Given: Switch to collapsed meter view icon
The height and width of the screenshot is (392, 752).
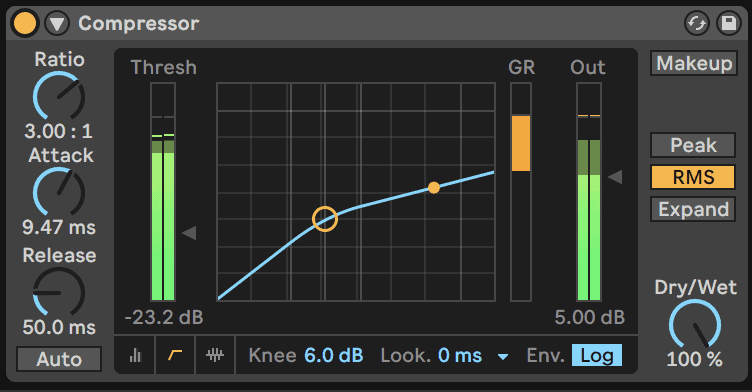Looking at the screenshot, I should [135, 356].
